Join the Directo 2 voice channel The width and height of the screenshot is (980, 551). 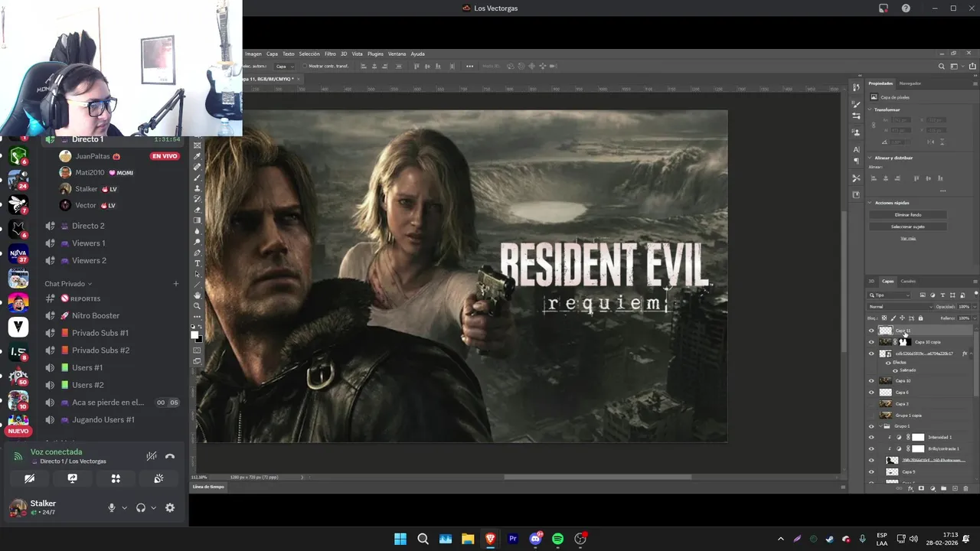[88, 226]
